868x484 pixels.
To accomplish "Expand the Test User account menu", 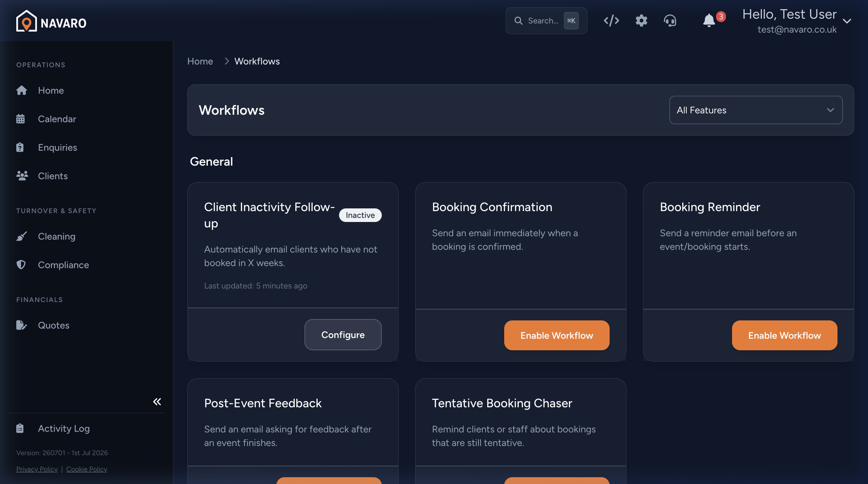I will 847,21.
